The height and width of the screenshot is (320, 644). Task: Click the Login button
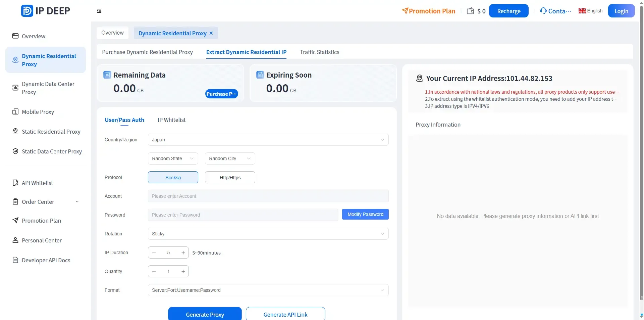point(621,11)
